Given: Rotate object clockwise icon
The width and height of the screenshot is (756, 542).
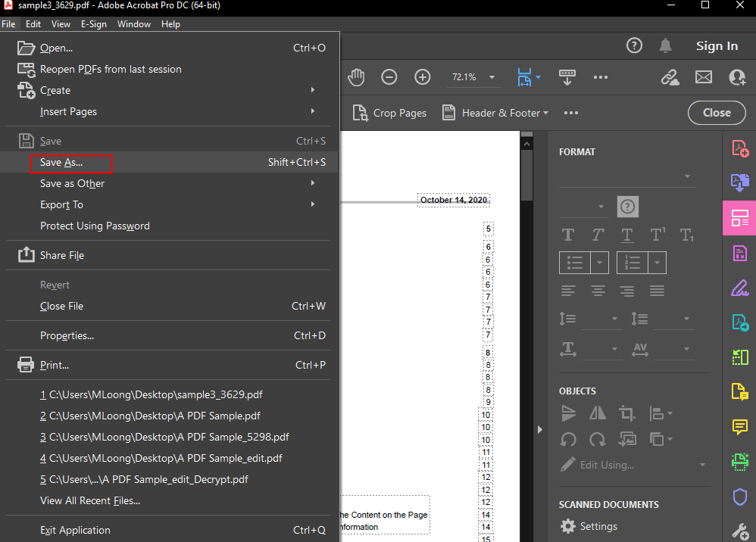Looking at the screenshot, I should 598,439.
